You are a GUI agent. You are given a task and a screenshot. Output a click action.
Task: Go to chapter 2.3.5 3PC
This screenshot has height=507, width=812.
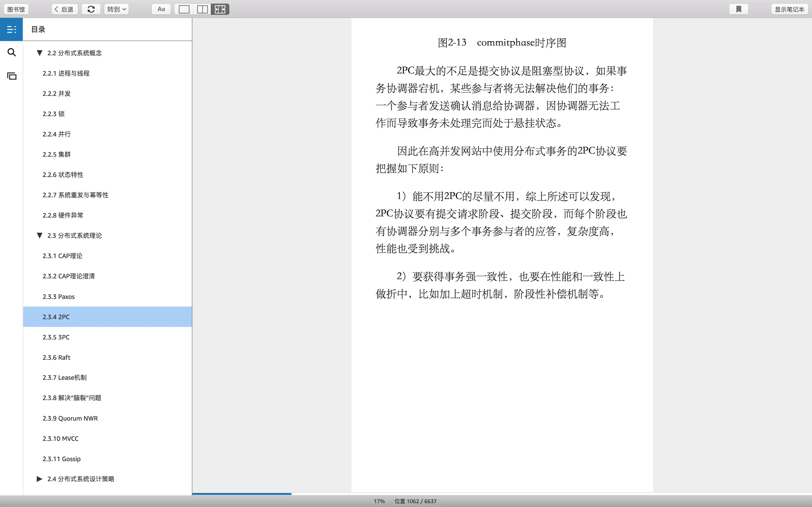(x=56, y=337)
